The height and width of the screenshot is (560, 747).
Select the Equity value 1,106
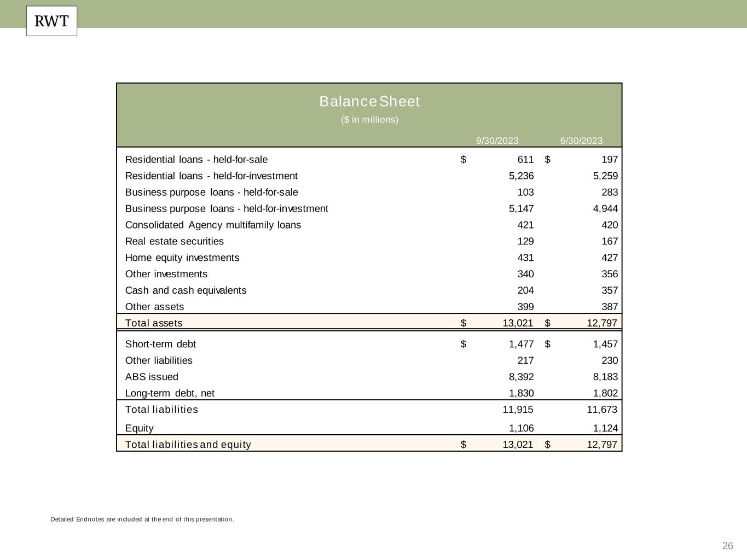click(x=521, y=428)
